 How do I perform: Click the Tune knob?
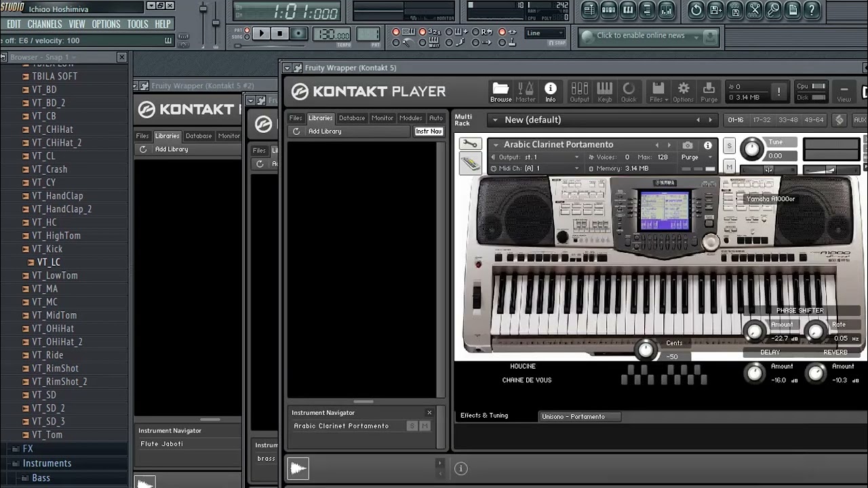click(752, 148)
